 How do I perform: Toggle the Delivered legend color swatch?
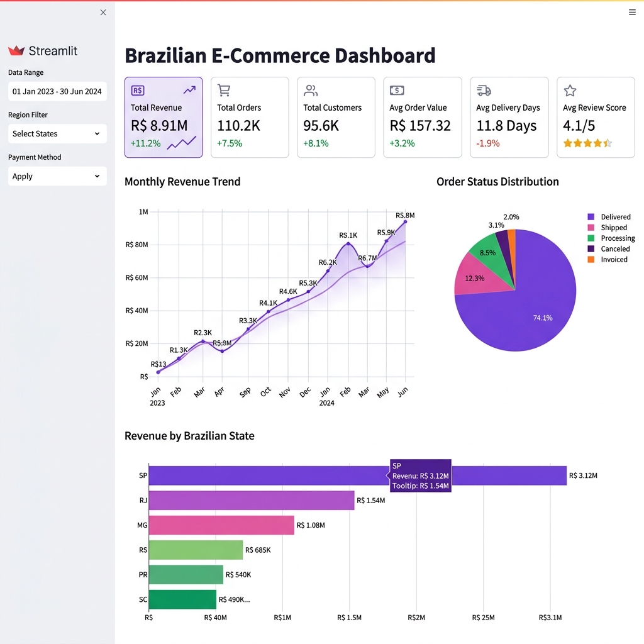591,217
